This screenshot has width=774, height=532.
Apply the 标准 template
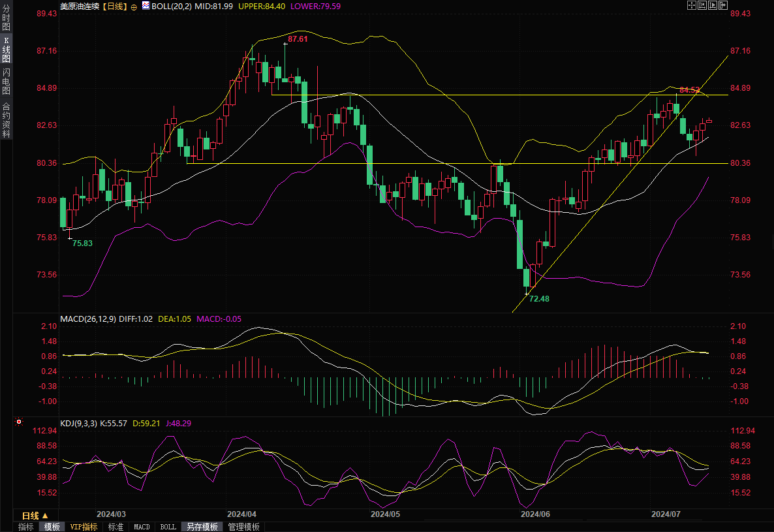coord(116,527)
